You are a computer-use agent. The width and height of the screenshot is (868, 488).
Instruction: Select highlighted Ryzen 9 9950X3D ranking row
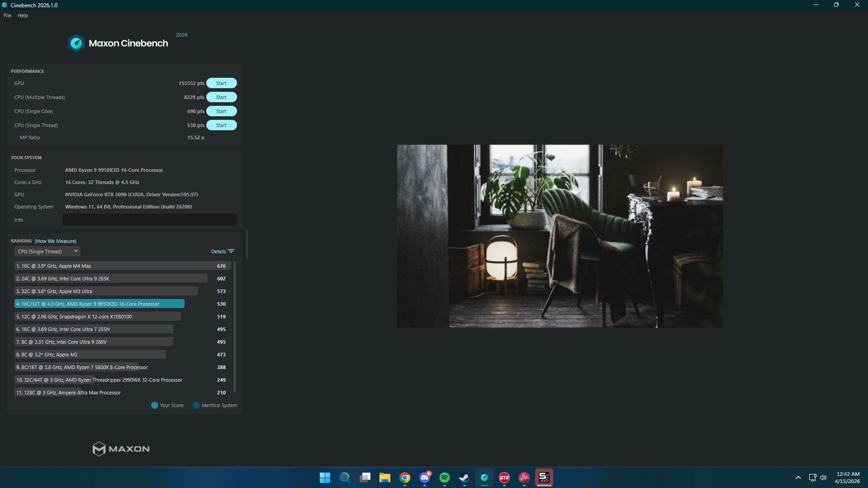pyautogui.click(x=123, y=304)
